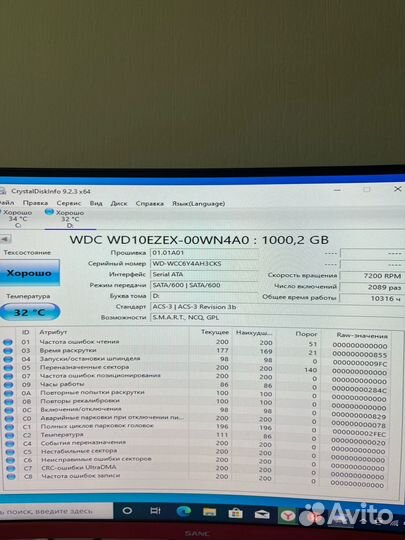405x540 pixels.
Task: Select the Частота ошибок чтения row
Action: [196, 343]
